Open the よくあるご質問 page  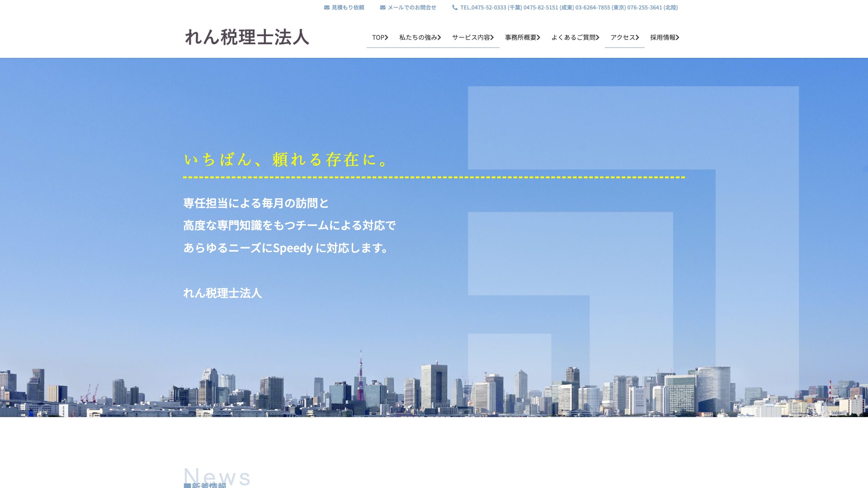tap(573, 38)
